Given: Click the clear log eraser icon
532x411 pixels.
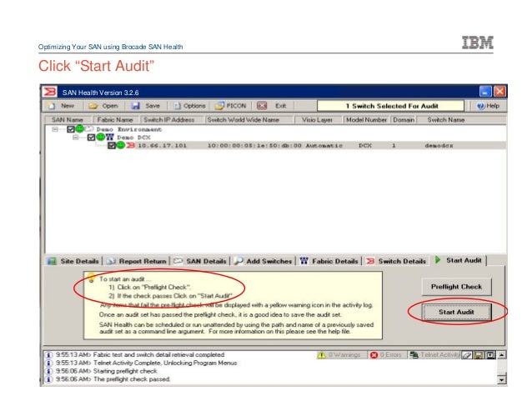Looking at the screenshot, I should click(x=467, y=355).
